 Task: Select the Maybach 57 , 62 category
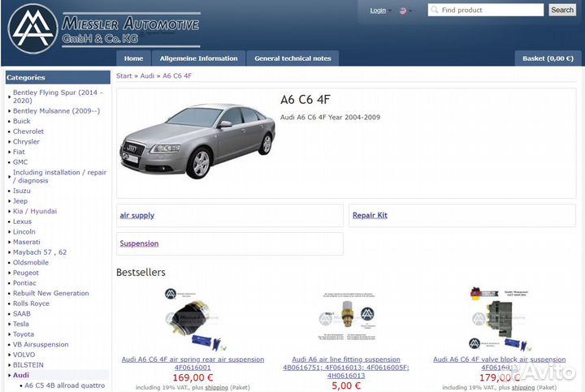[x=40, y=252]
